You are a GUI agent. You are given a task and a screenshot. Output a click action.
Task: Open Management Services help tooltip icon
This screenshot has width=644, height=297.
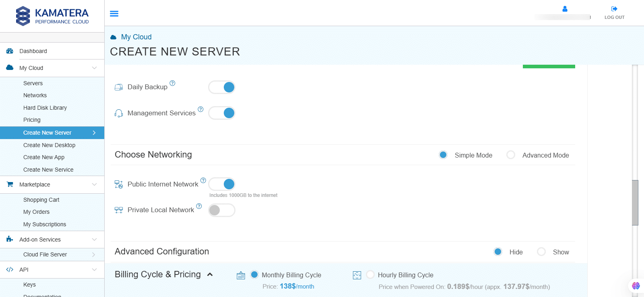pos(200,109)
